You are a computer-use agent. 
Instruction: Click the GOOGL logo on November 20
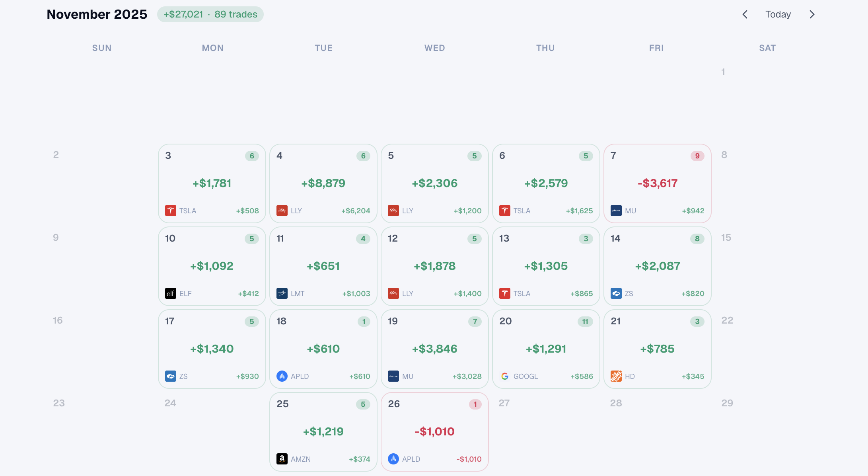point(505,376)
